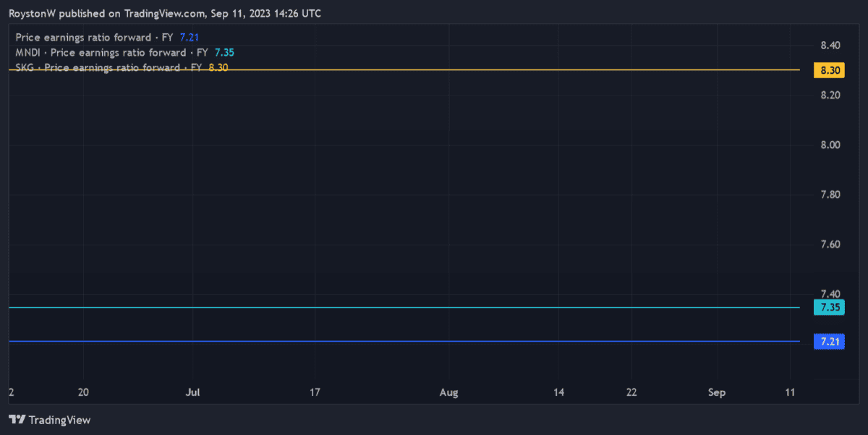Image resolution: width=868 pixels, height=435 pixels.
Task: Select the 20 date on time axis
Action: (x=83, y=392)
